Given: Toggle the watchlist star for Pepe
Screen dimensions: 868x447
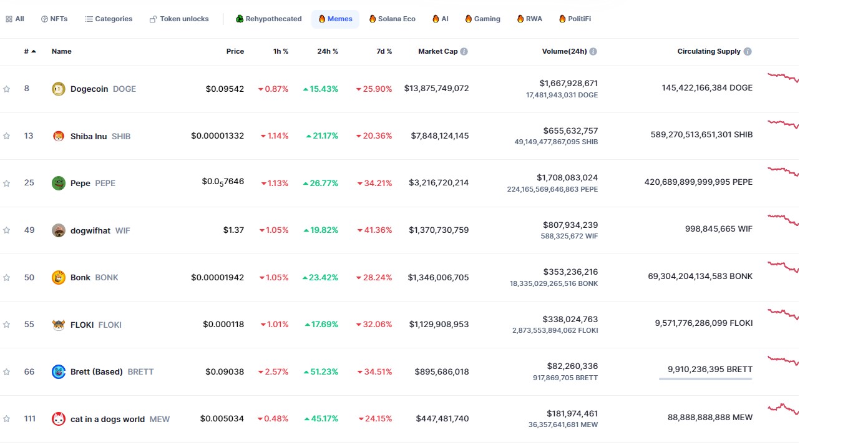Looking at the screenshot, I should point(6,184).
